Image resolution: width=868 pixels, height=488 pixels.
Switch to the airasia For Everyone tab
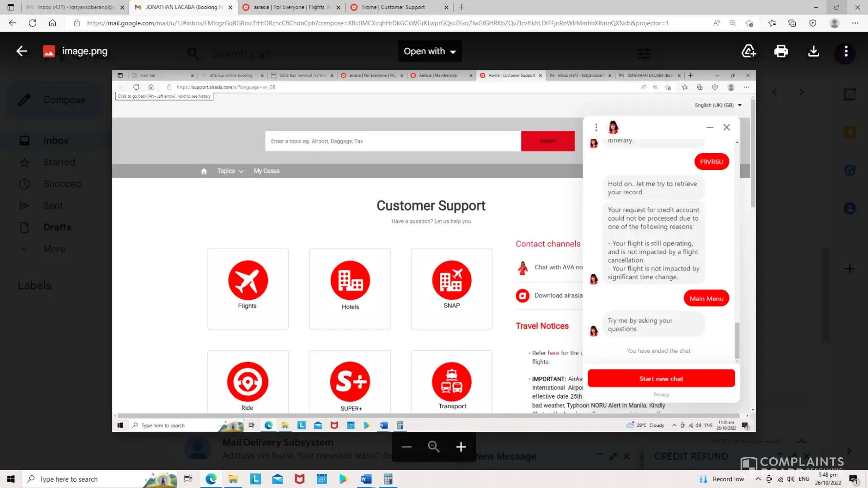pos(291,7)
